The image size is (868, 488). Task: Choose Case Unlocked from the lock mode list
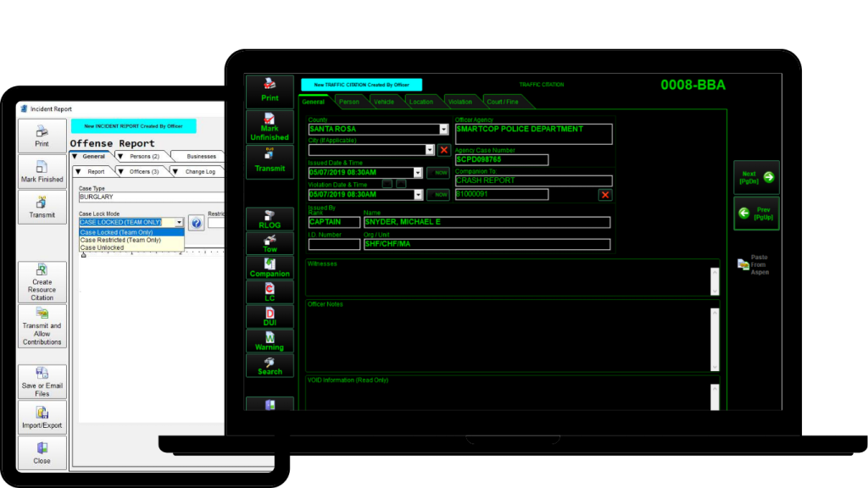point(102,247)
